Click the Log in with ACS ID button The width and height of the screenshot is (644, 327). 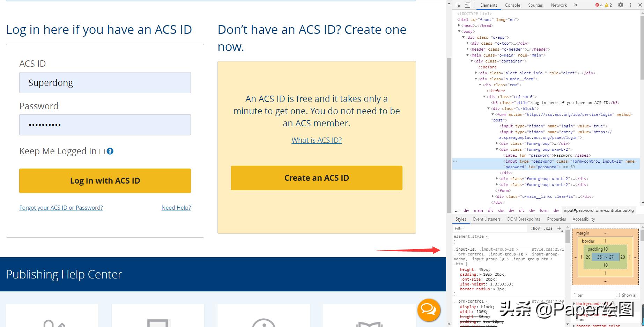click(105, 181)
